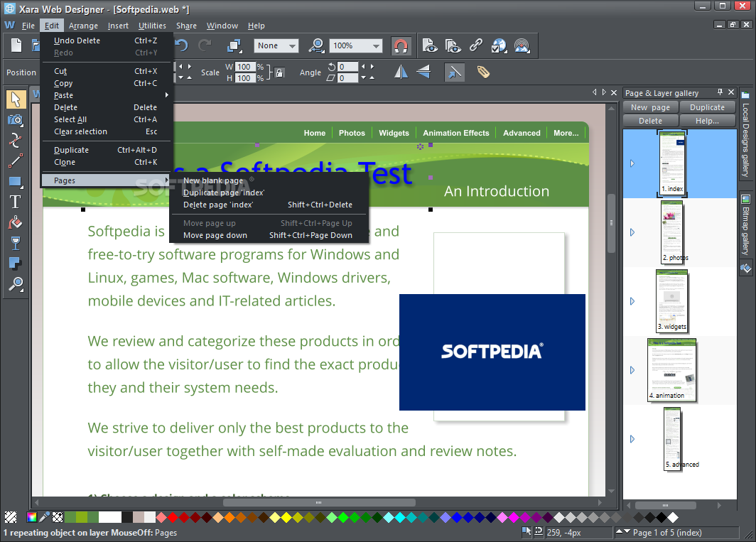The image size is (756, 542).
Task: Select the Shadow tool
Action: click(16, 264)
